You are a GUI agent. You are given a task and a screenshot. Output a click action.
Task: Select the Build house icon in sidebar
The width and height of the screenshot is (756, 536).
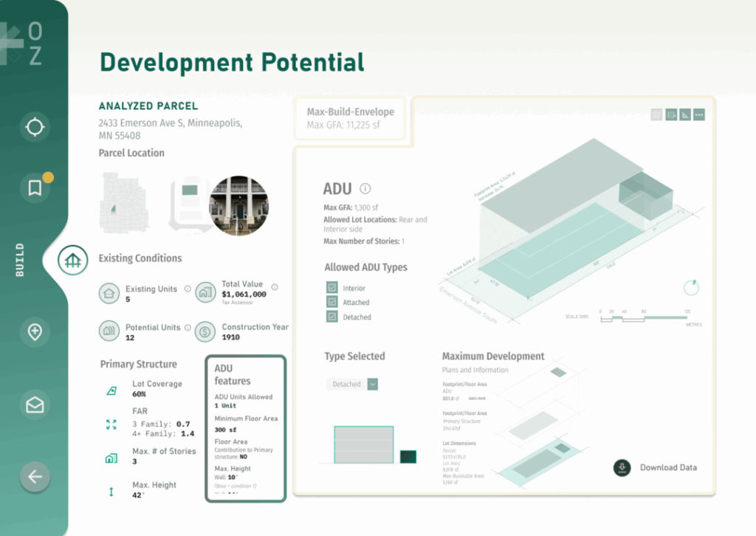[x=72, y=260]
